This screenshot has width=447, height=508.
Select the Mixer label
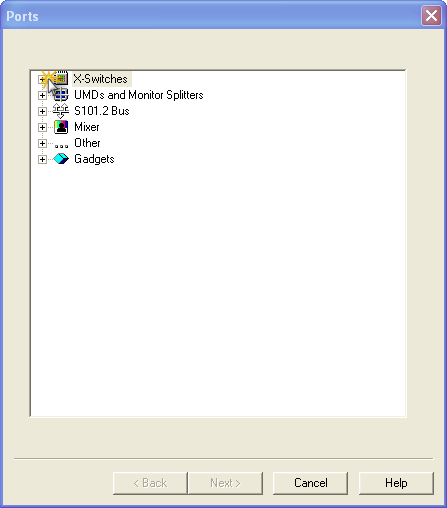87,127
